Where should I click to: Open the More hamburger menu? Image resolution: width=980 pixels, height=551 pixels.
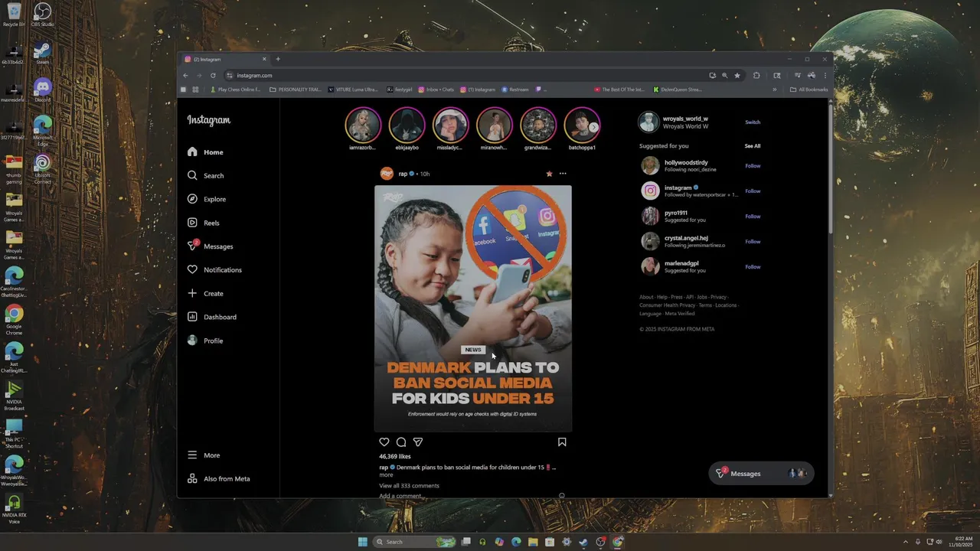(204, 455)
